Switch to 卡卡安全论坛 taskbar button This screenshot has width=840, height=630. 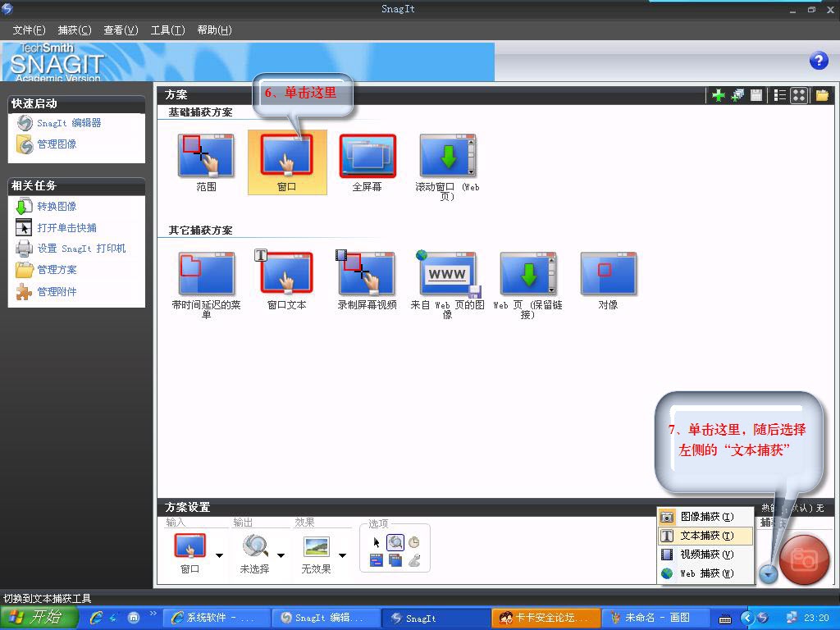pyautogui.click(x=545, y=618)
